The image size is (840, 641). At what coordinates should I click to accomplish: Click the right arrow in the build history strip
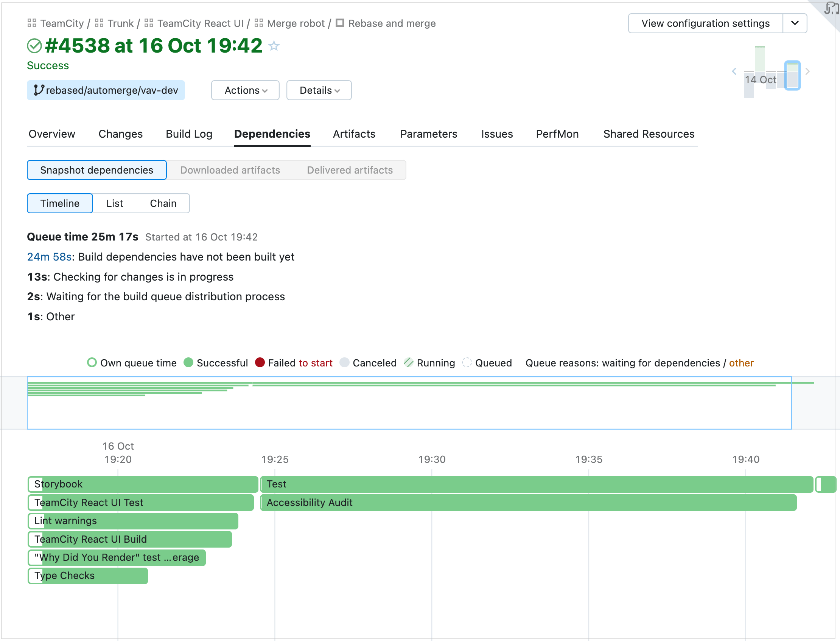[x=808, y=71]
